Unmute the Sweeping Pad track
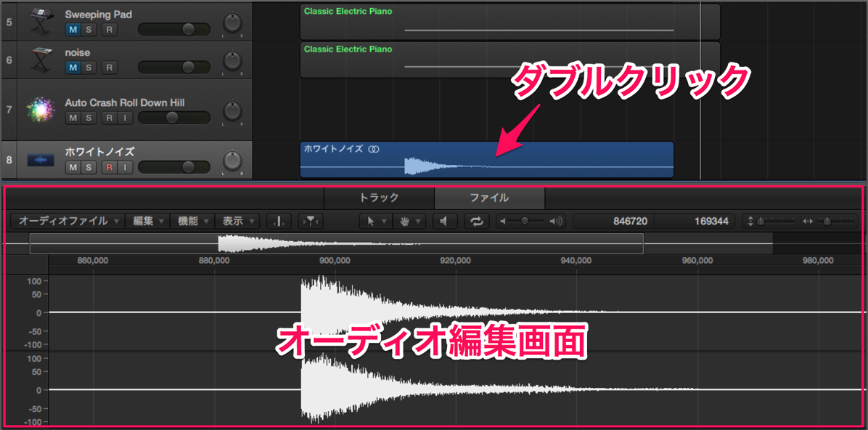 coord(73,29)
